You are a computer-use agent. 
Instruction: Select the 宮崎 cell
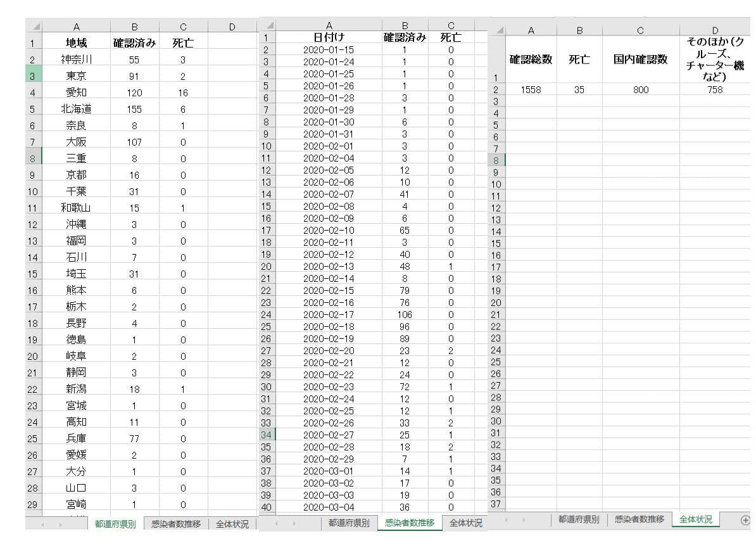(76, 504)
